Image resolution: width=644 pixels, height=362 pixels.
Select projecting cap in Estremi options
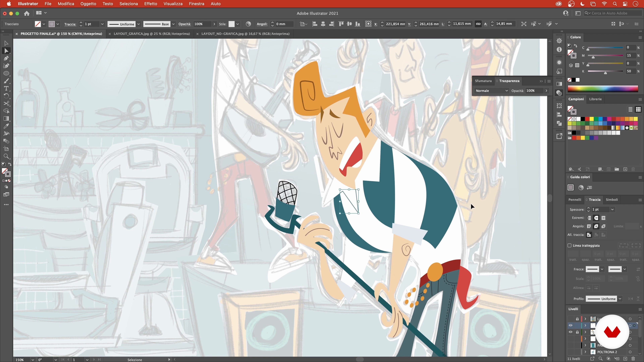point(604,218)
